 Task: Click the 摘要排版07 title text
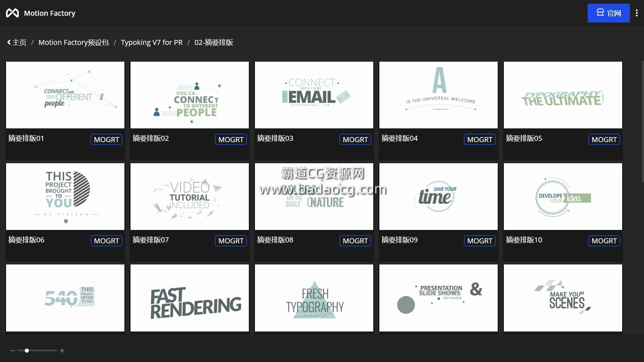pyautogui.click(x=151, y=240)
